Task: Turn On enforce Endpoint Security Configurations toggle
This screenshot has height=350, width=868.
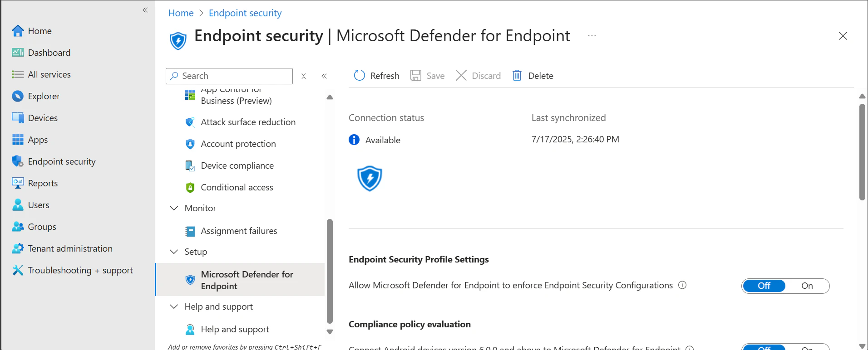Action: pos(807,286)
